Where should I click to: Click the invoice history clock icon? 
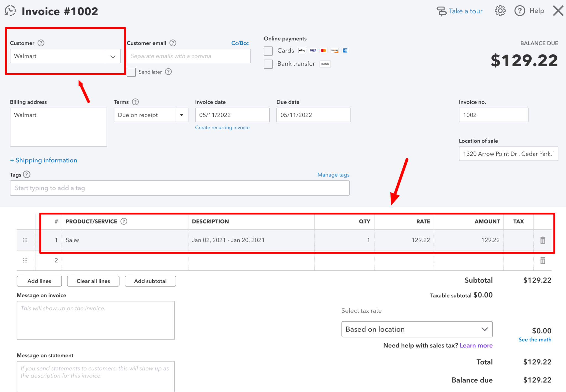10,11
